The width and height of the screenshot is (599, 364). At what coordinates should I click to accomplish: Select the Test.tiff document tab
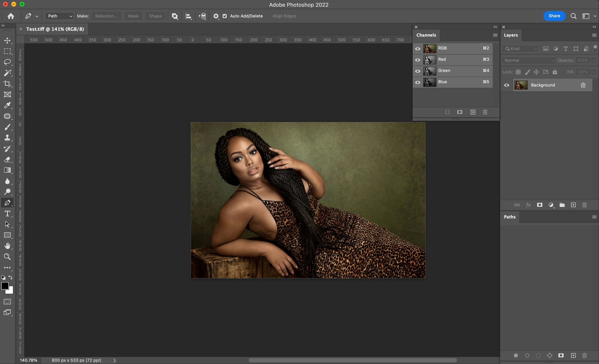(x=55, y=29)
